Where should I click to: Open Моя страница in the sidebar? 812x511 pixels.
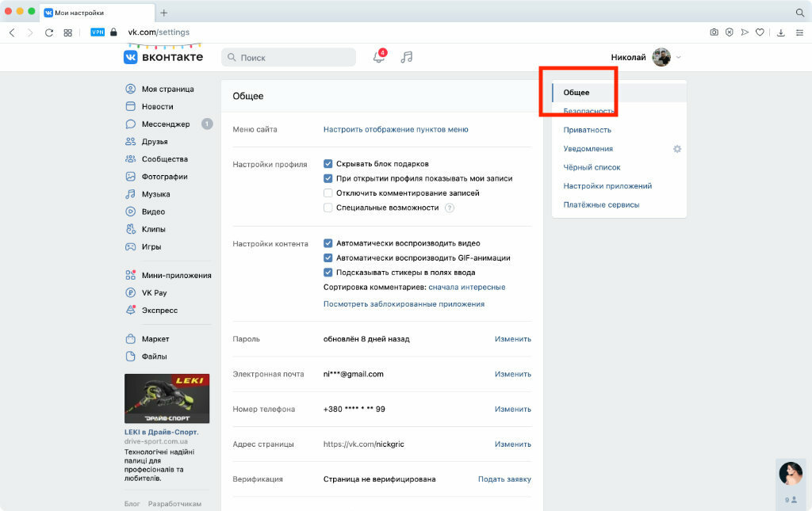click(x=168, y=89)
